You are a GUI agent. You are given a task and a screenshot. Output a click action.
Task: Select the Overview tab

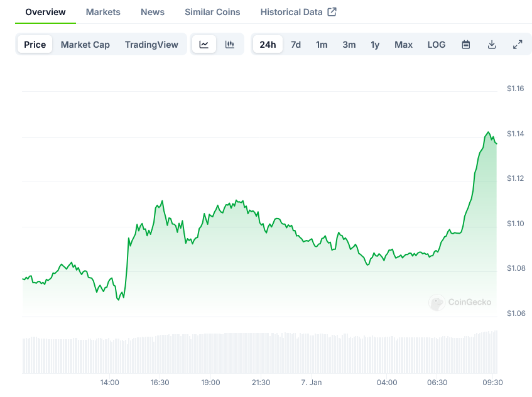pyautogui.click(x=45, y=12)
